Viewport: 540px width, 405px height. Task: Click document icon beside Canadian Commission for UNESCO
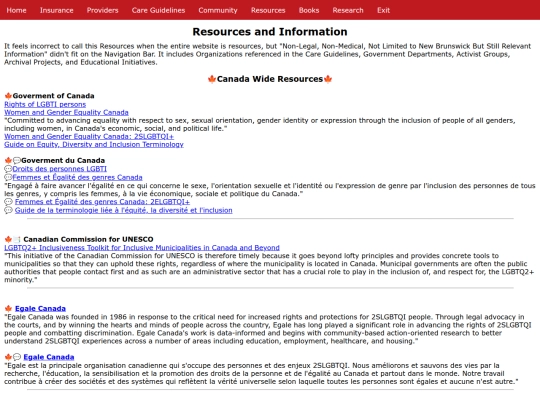click(x=17, y=239)
